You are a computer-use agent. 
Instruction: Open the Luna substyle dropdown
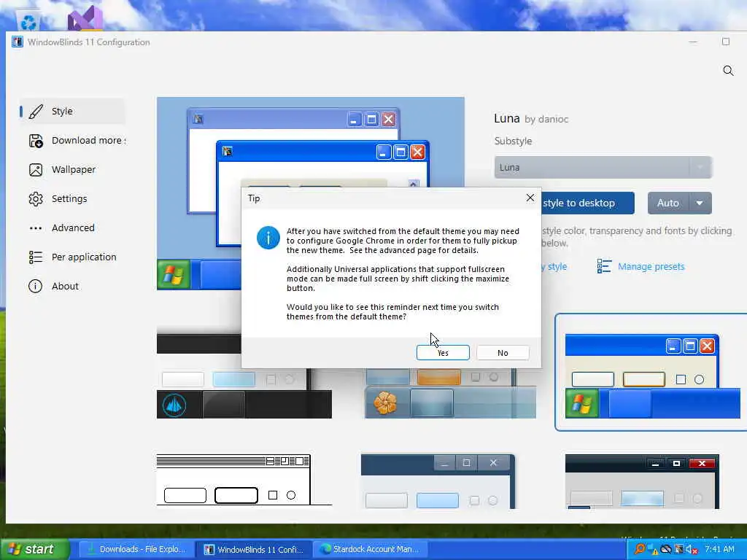click(x=603, y=168)
